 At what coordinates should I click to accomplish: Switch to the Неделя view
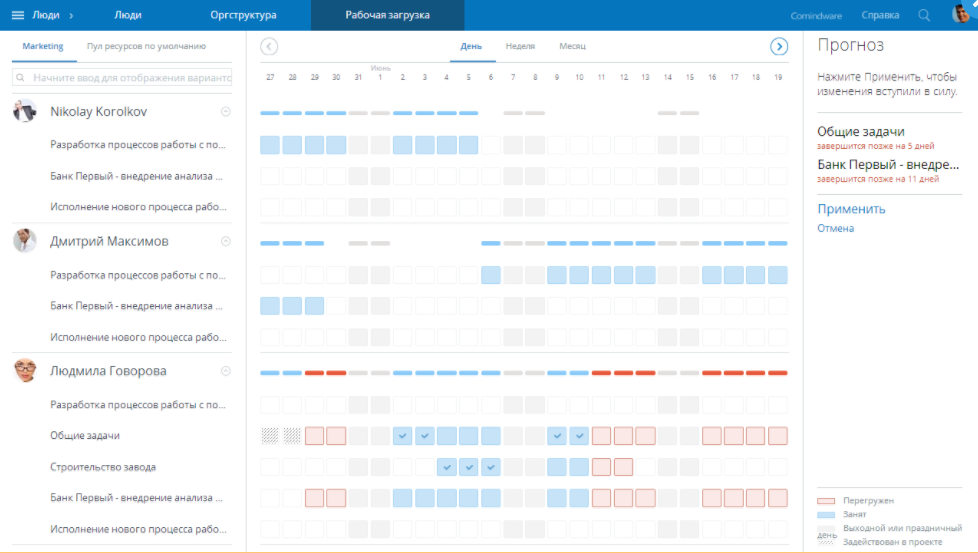520,47
